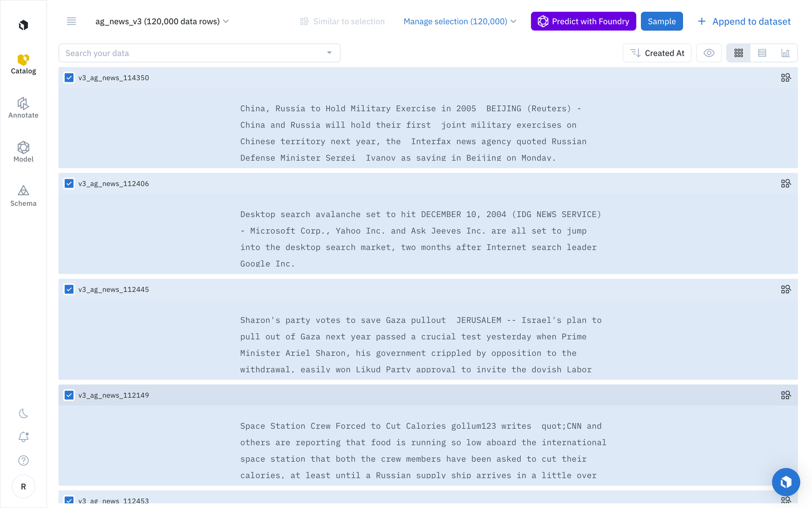Open the Annotate panel in the sidebar
The width and height of the screenshot is (812, 508).
coord(23,108)
